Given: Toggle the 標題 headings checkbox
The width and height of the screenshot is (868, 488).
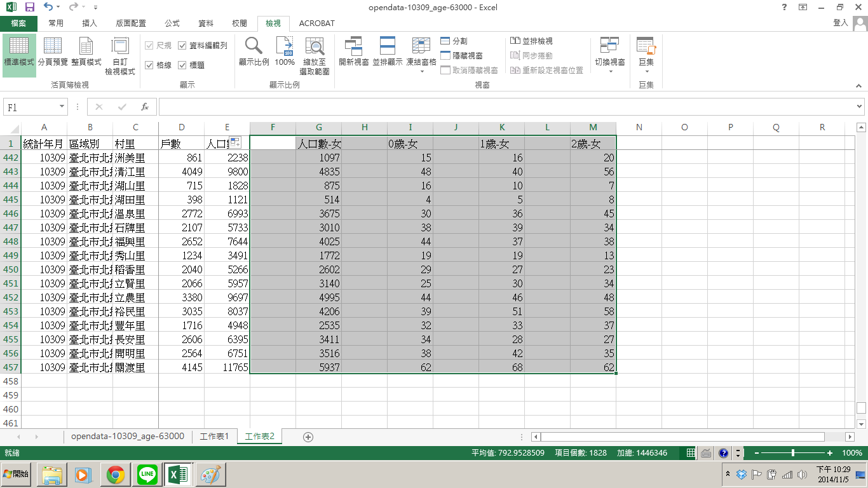Looking at the screenshot, I should tap(182, 65).
